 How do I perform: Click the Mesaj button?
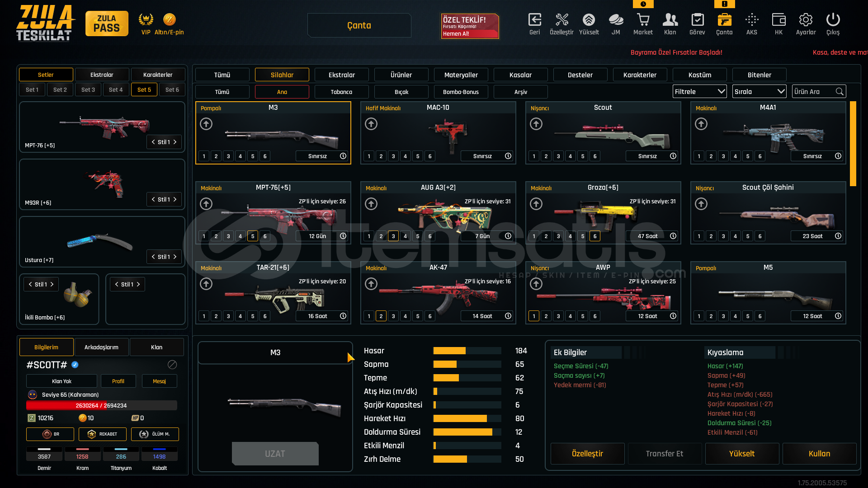(x=159, y=381)
